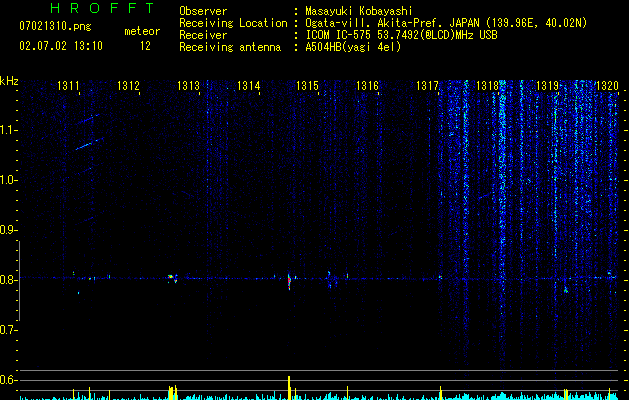Image resolution: width=629 pixels, height=400 pixels.
Task: Click the 1313 time marker
Action: 188,86
